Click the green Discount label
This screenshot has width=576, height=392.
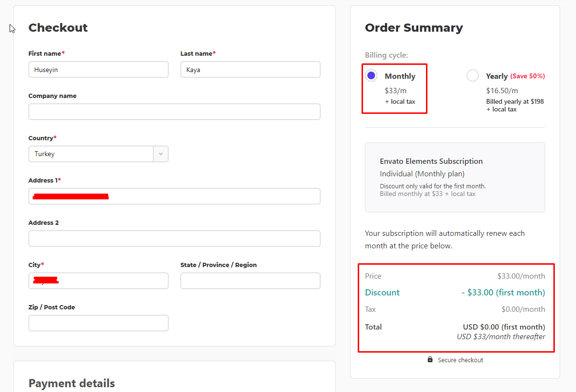tap(382, 293)
